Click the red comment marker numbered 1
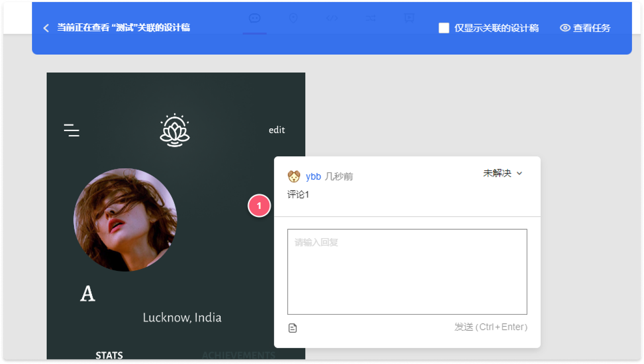 click(x=259, y=206)
